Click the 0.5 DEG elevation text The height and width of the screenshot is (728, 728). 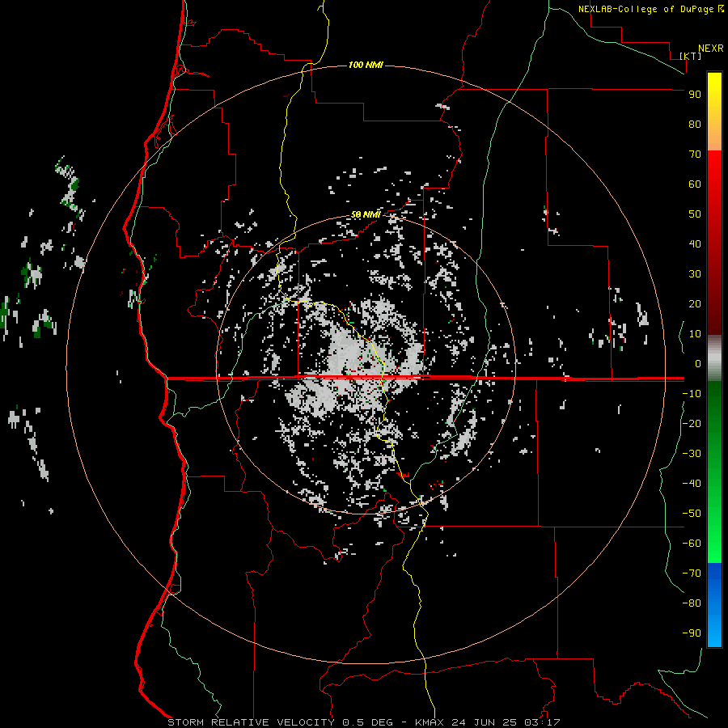(367, 722)
